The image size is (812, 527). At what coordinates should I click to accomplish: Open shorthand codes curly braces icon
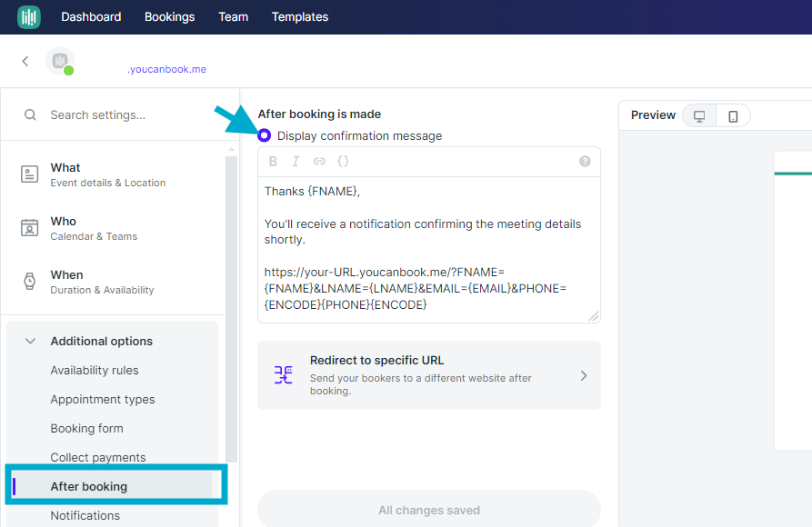[343, 162]
